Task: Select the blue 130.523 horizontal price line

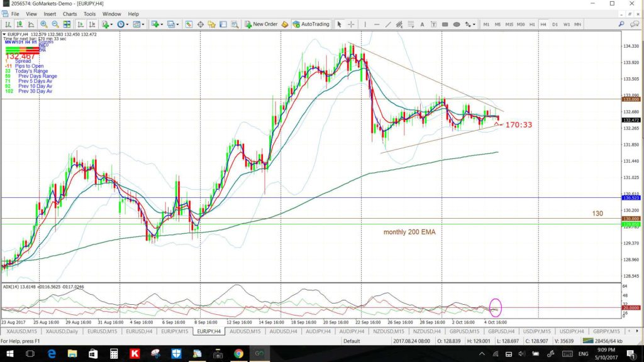Action: [x=311, y=198]
